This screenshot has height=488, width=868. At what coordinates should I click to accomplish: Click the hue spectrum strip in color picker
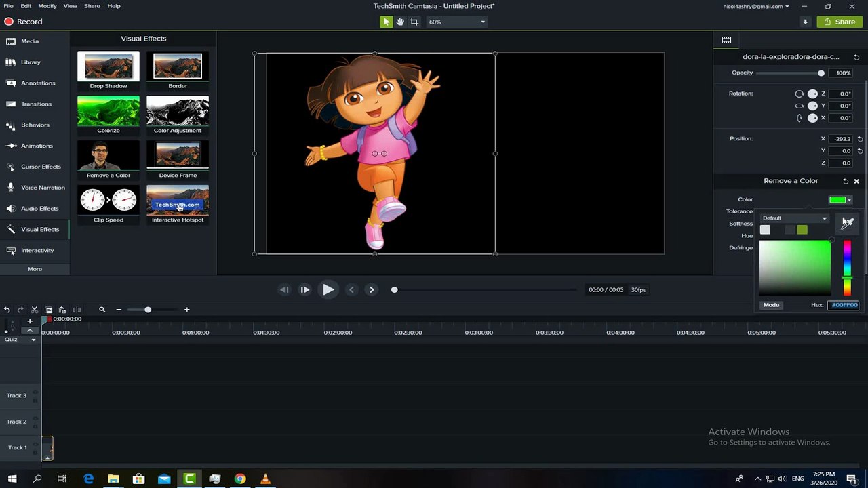[847, 268]
